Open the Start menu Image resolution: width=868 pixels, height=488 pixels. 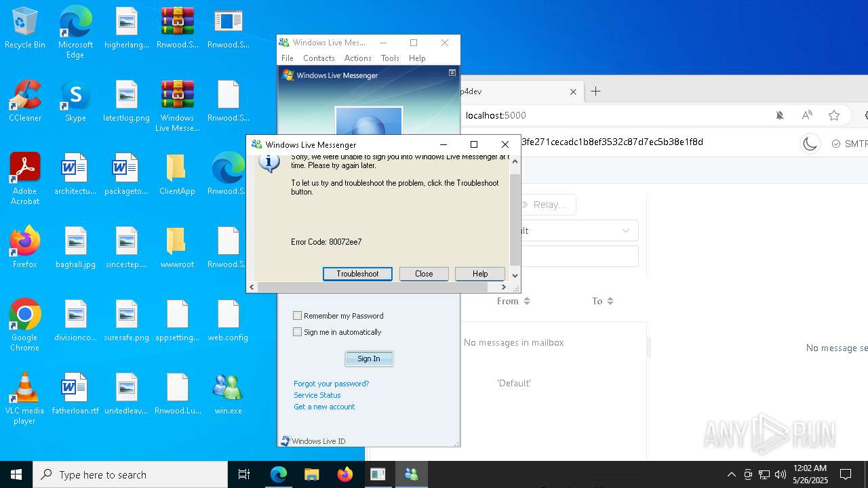[x=16, y=474]
